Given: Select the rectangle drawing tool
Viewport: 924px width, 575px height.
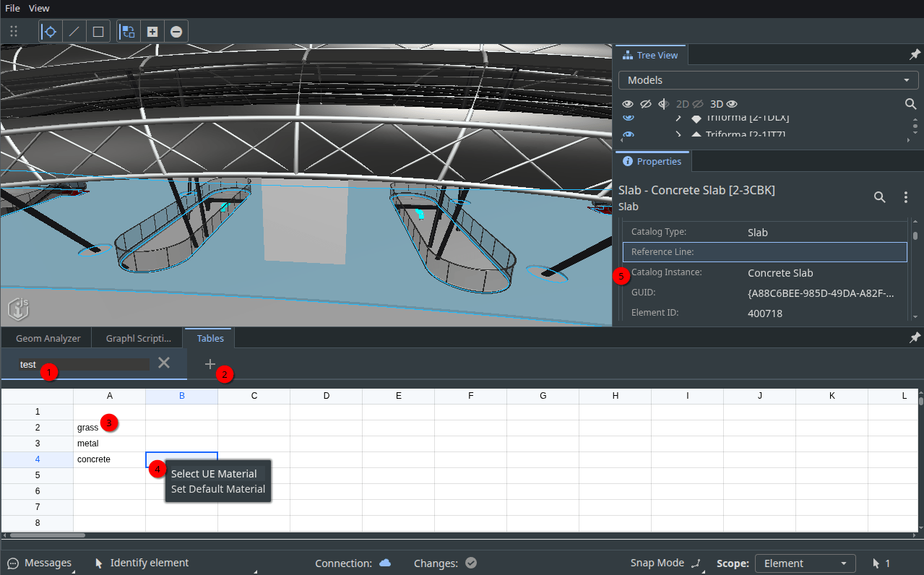Looking at the screenshot, I should coord(98,31).
